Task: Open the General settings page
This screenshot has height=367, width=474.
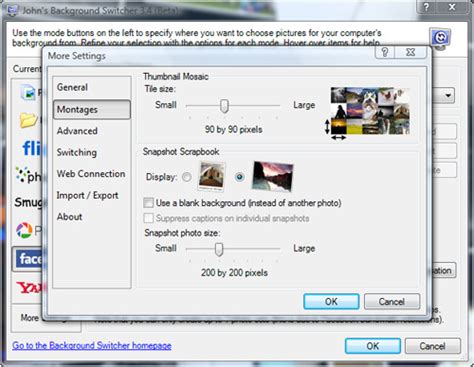Action: coord(72,87)
